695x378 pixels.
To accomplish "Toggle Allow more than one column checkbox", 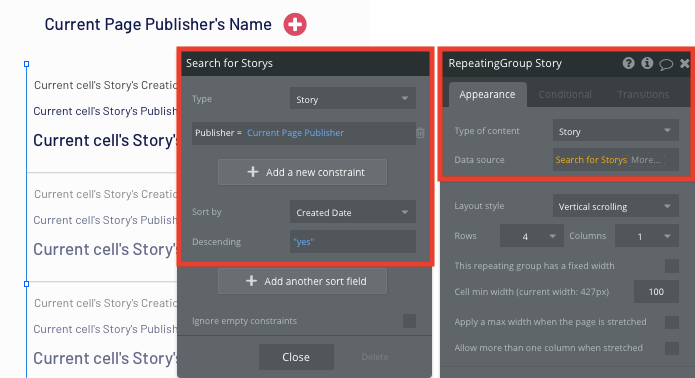I will click(672, 348).
